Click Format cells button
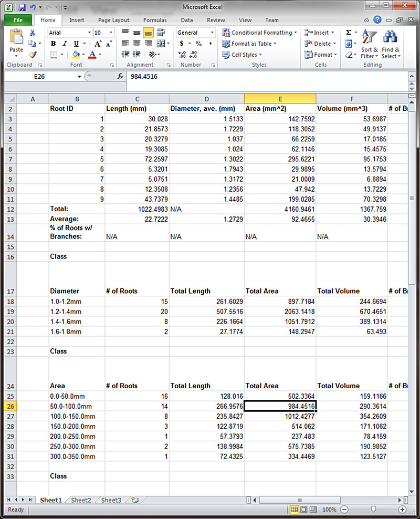The height and width of the screenshot is (519, 420). 320,54
